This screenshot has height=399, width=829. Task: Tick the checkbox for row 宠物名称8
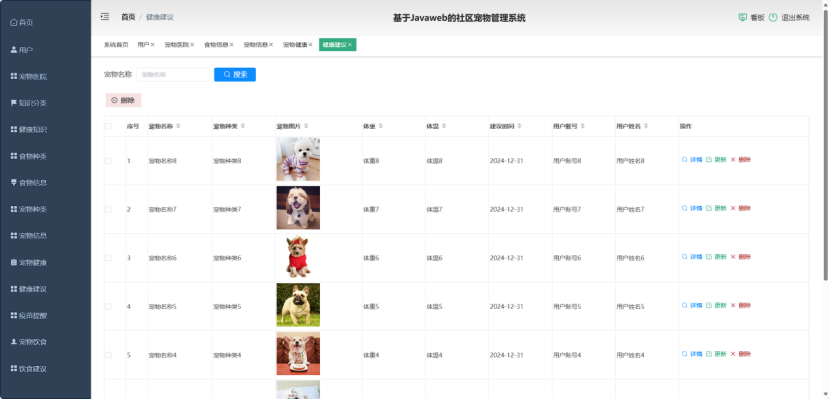pos(108,161)
